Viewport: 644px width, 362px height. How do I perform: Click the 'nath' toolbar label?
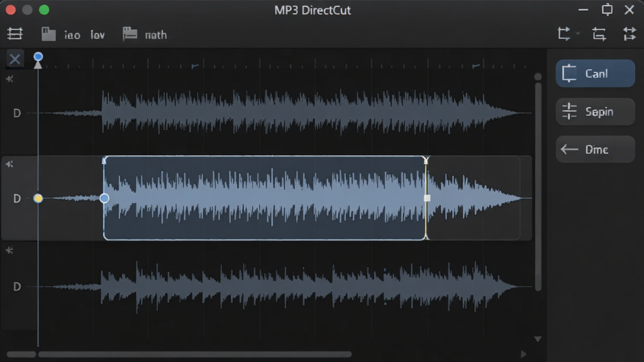click(x=156, y=35)
